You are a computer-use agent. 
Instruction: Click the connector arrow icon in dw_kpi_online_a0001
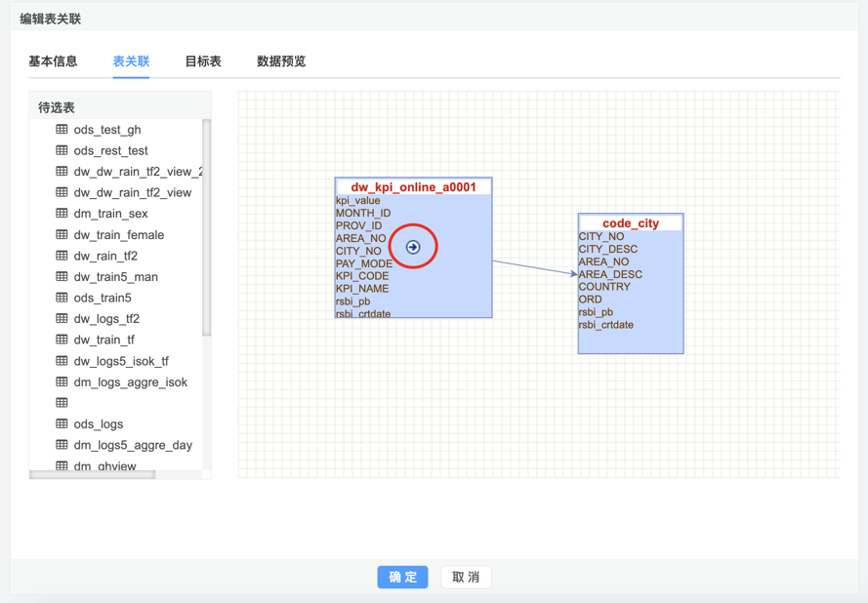click(413, 247)
